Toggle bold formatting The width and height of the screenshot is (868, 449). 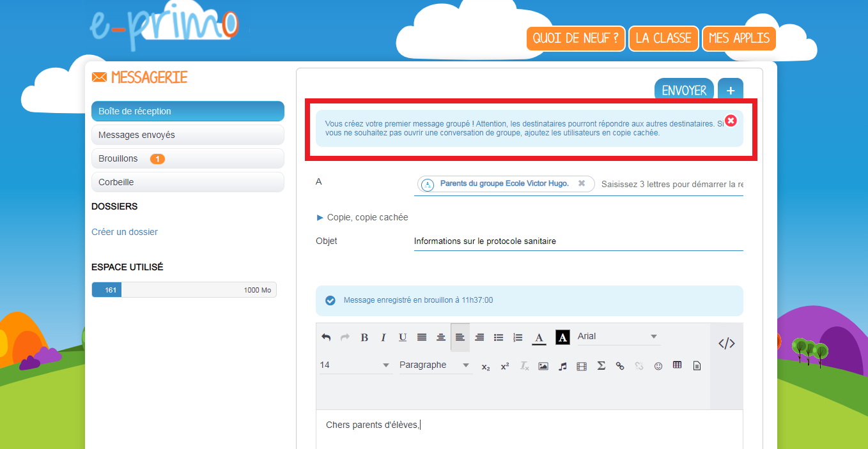364,337
